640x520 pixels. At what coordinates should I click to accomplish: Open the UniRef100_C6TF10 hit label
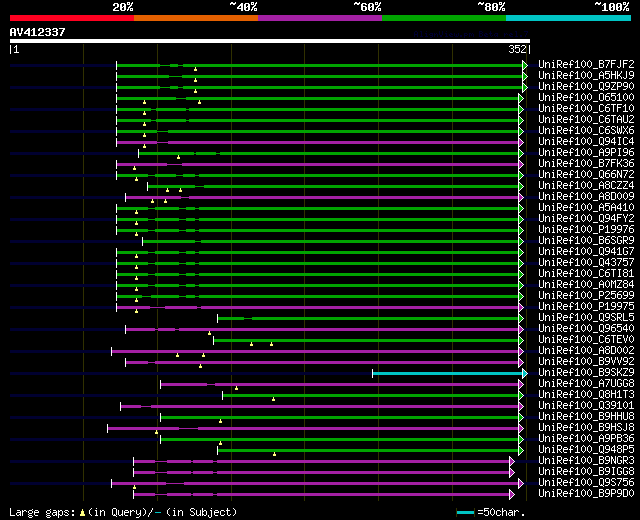pyautogui.click(x=586, y=109)
